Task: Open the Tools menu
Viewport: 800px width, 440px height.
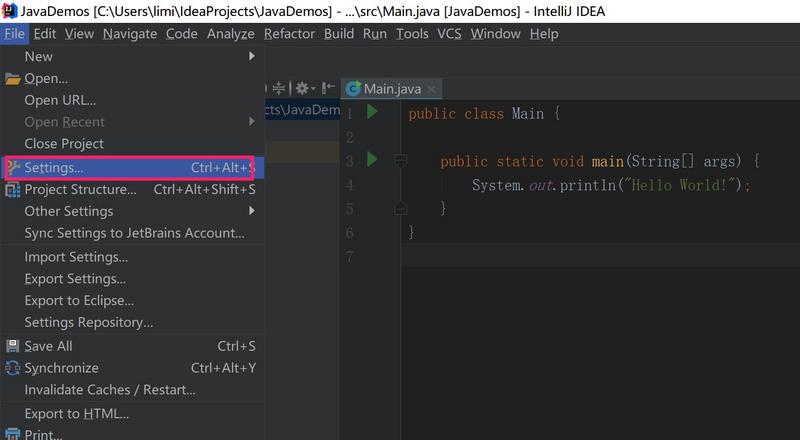Action: 412,34
